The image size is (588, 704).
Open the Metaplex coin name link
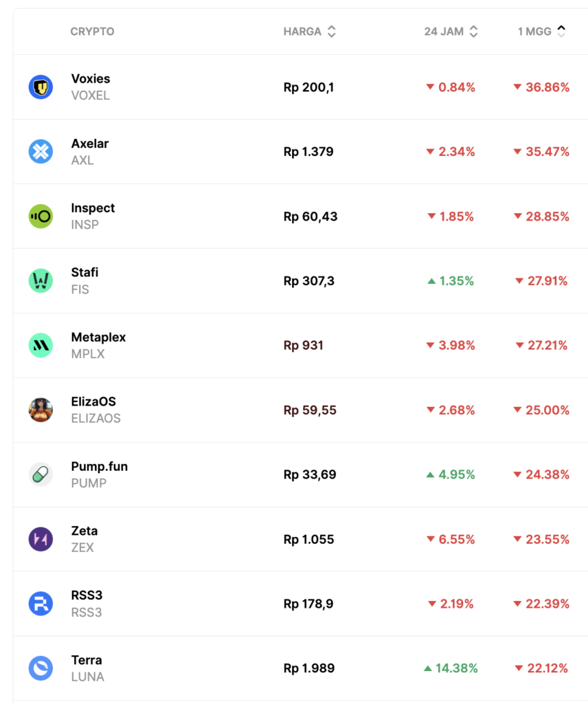[x=98, y=338]
